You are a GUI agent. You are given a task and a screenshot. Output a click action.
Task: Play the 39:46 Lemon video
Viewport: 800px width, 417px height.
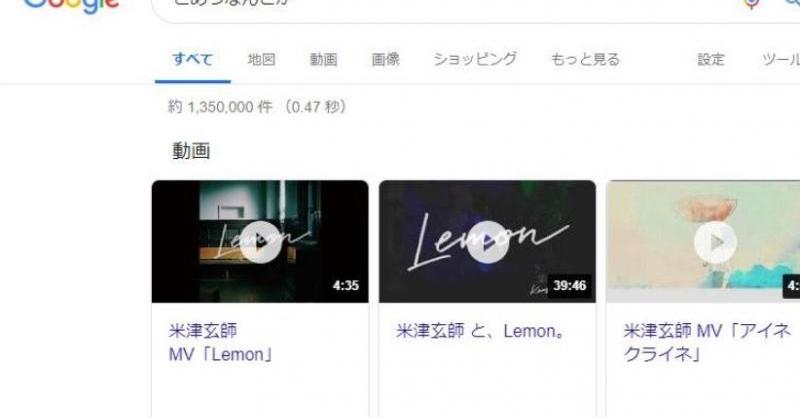point(487,242)
